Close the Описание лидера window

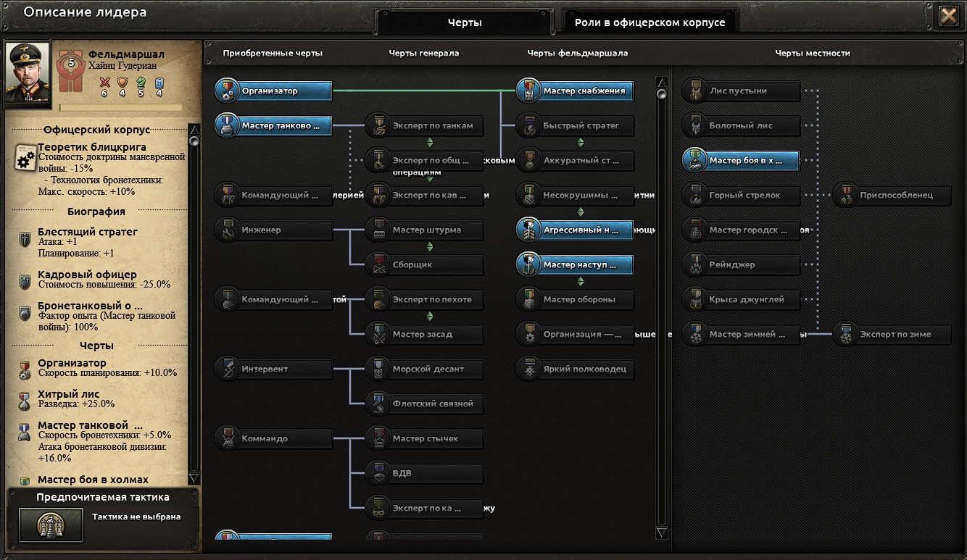[948, 16]
